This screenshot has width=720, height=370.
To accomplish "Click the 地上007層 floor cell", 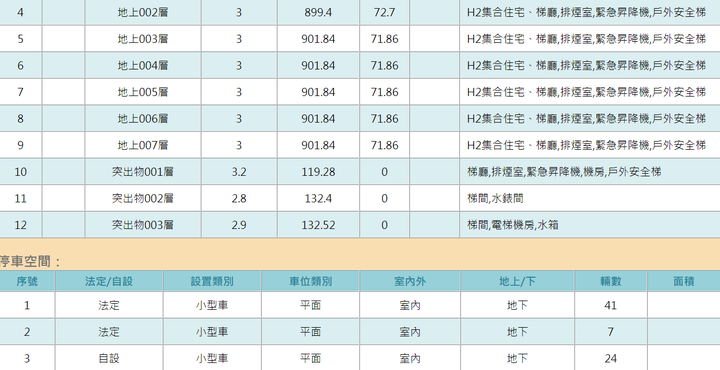I will (143, 145).
